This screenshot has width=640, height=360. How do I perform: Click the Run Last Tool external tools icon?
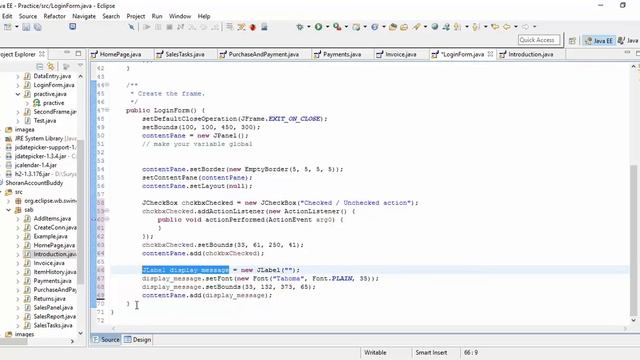(337, 27)
